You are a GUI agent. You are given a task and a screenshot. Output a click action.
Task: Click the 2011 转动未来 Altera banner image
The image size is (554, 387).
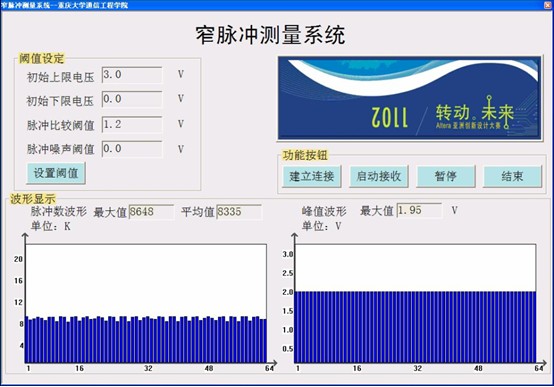pyautogui.click(x=410, y=99)
